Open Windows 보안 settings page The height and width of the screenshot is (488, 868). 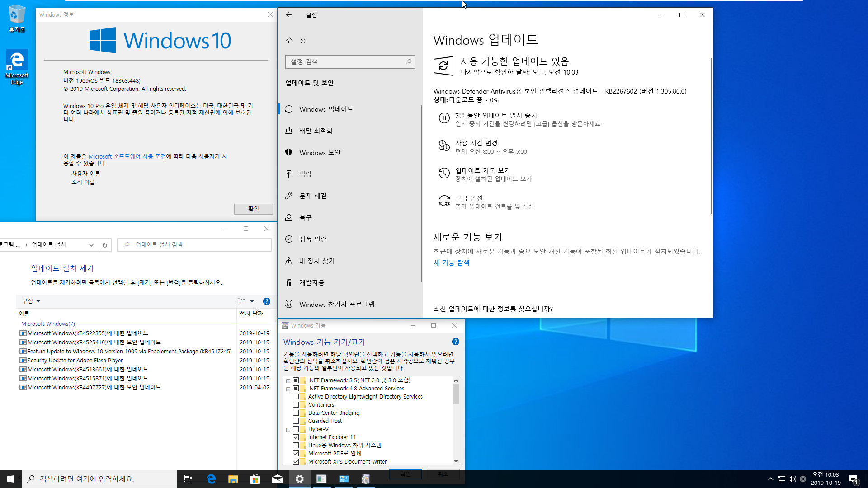pos(350,153)
